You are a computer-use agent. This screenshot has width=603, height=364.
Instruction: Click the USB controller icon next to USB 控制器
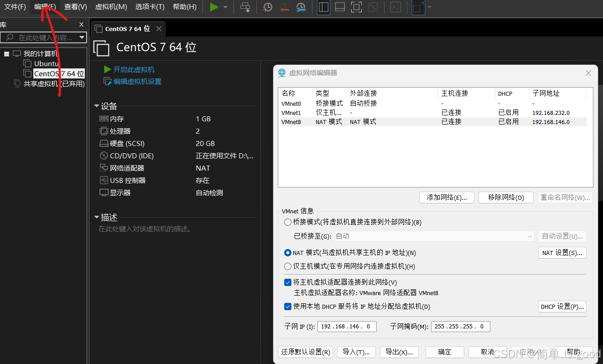(104, 180)
